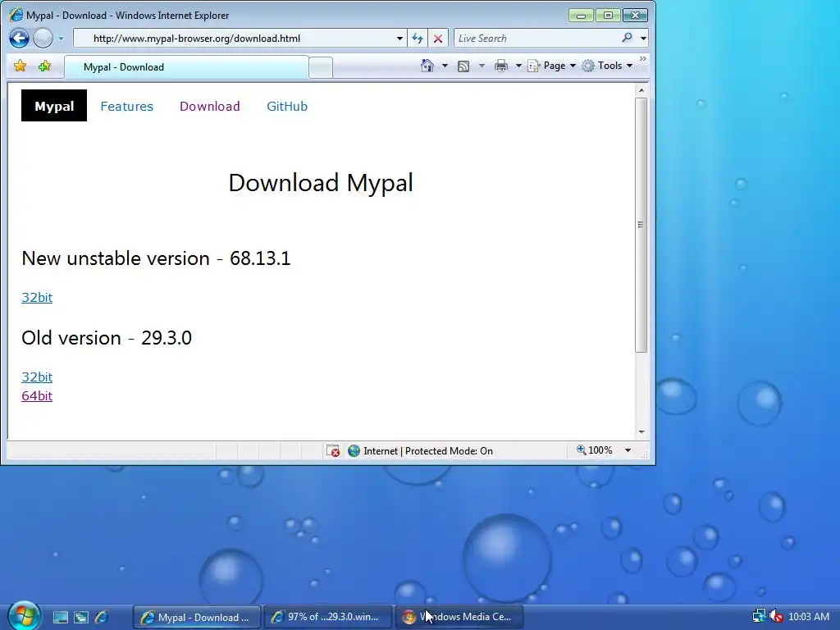Open the Tools menu
Screen dimensions: 840x630
[608, 66]
